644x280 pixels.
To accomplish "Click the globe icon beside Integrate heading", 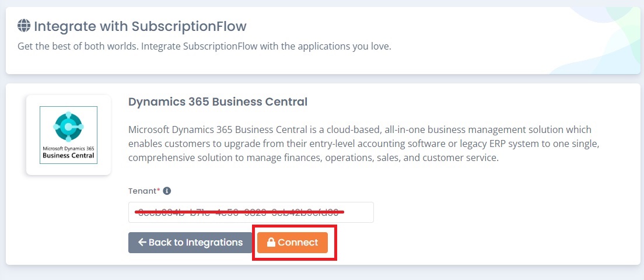I will (24, 26).
